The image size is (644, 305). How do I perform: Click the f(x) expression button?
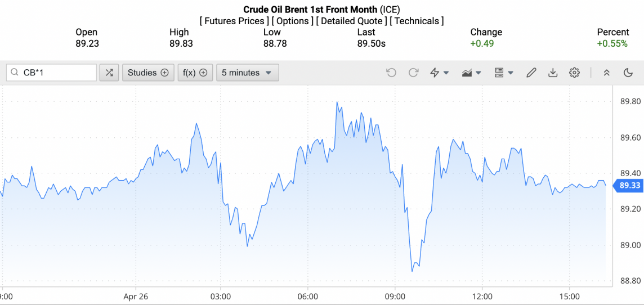pyautogui.click(x=195, y=73)
